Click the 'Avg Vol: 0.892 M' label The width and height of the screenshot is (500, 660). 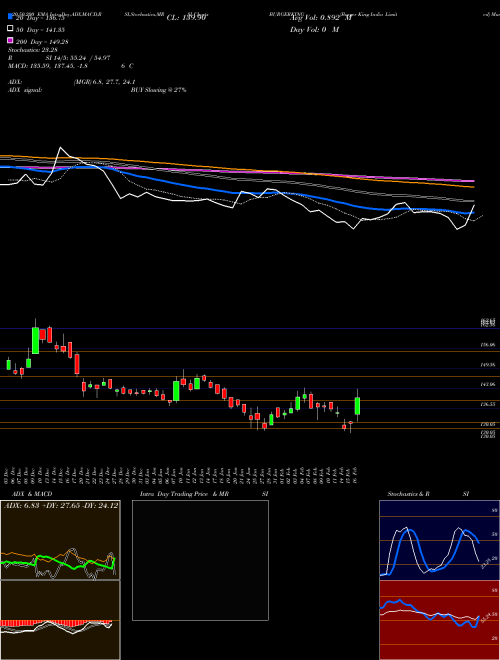320,18
